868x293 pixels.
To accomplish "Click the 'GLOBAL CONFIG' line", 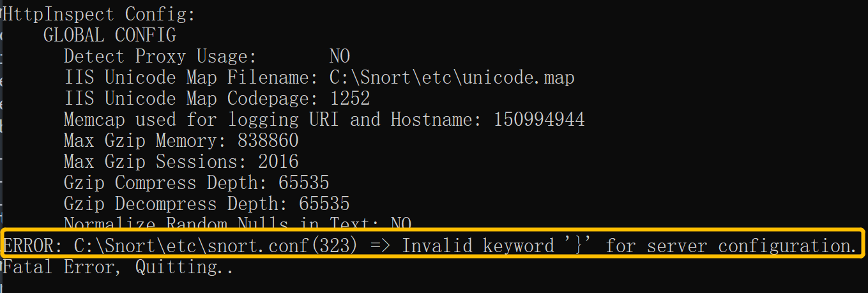I will pos(109,35).
